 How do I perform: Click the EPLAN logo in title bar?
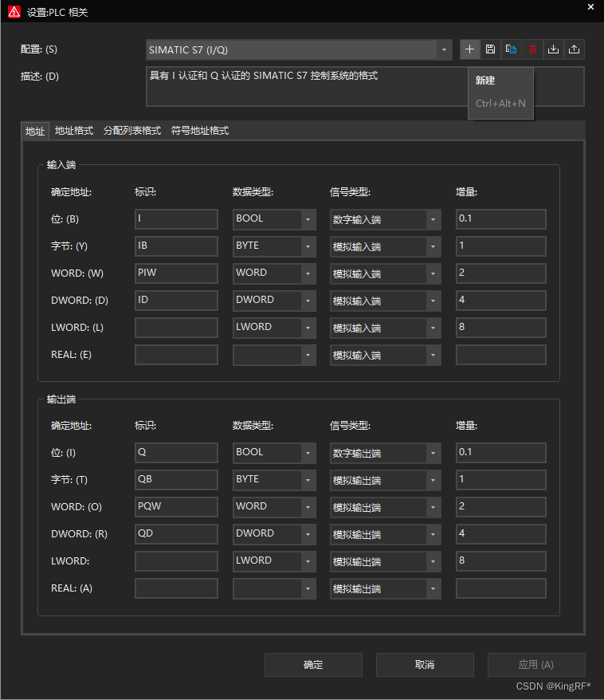coord(14,11)
